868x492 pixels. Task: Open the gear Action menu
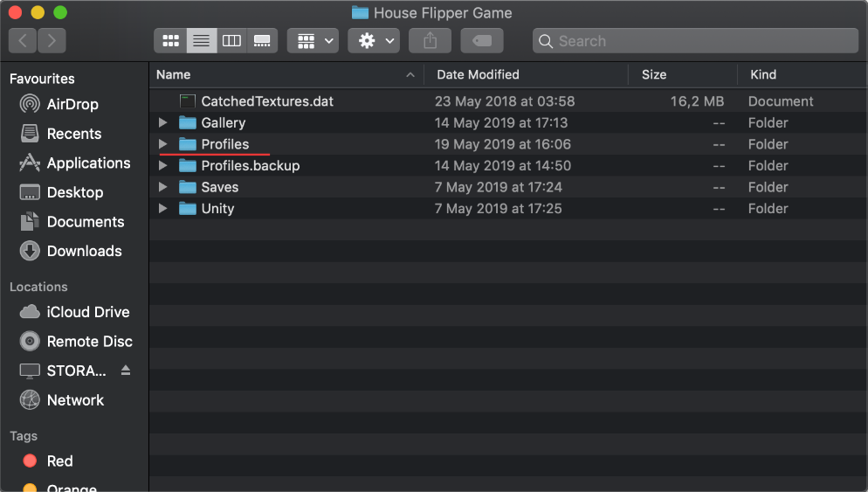[374, 41]
